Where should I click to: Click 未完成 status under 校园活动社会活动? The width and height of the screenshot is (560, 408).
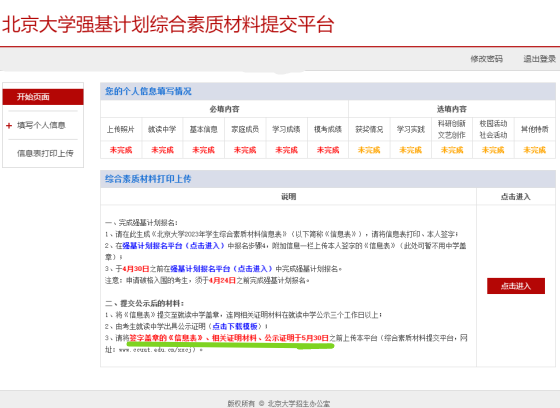pyautogui.click(x=493, y=150)
